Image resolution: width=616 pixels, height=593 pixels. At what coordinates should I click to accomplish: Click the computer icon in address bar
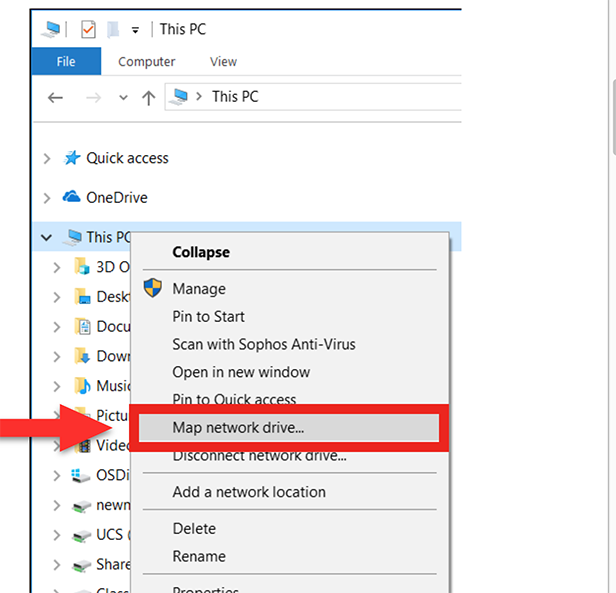179,97
